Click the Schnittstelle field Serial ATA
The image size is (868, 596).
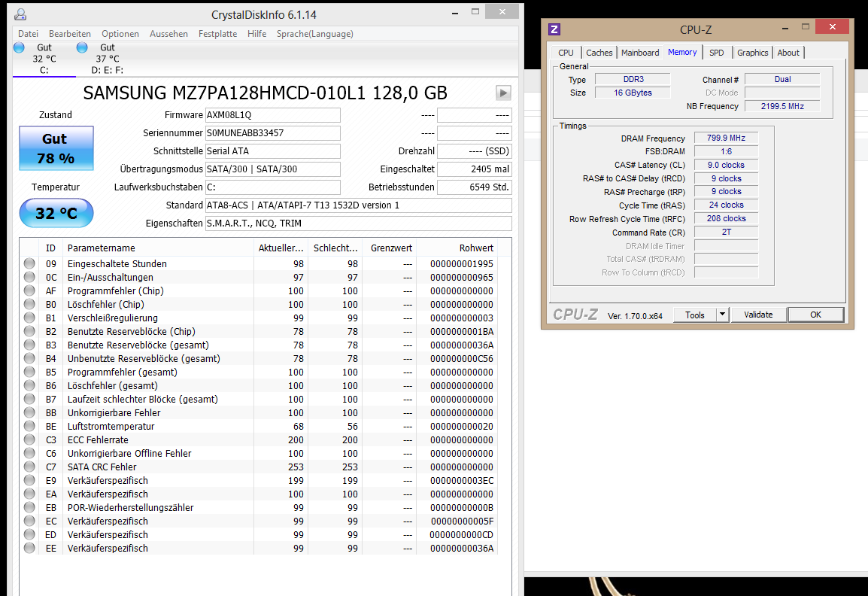click(273, 151)
